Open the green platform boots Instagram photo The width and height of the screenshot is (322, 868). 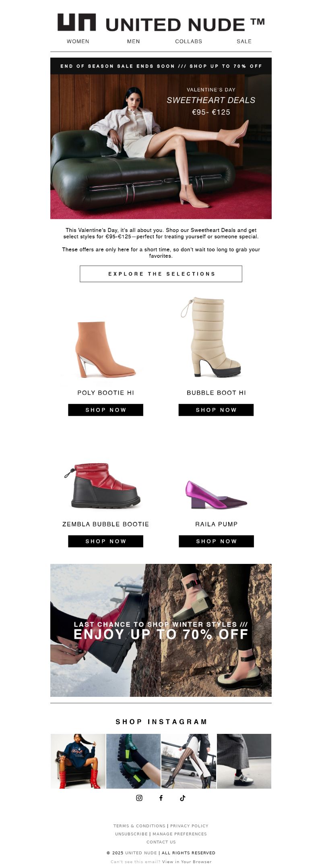coord(134,761)
